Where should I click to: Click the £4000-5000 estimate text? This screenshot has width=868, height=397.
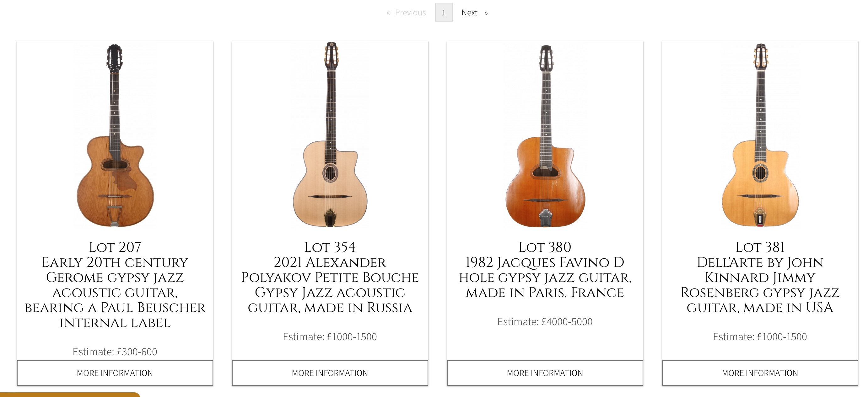(545, 321)
